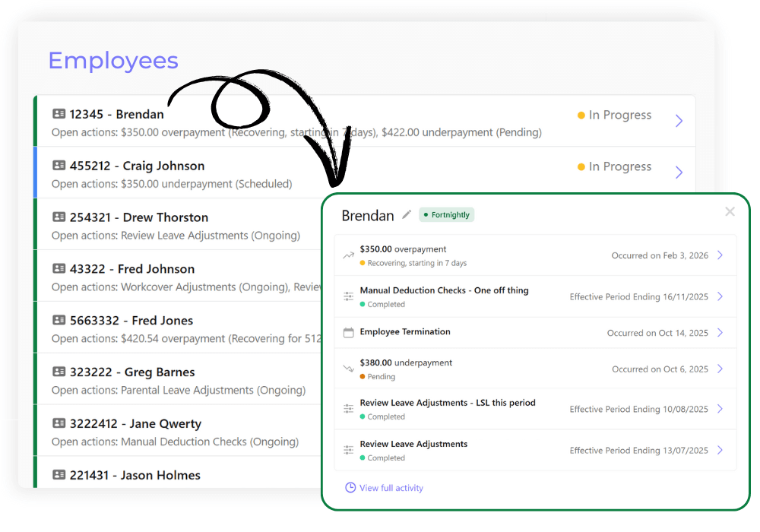The height and width of the screenshot is (532, 760).
Task: Expand details for the $350.00 overpayment entry
Action: coord(720,254)
